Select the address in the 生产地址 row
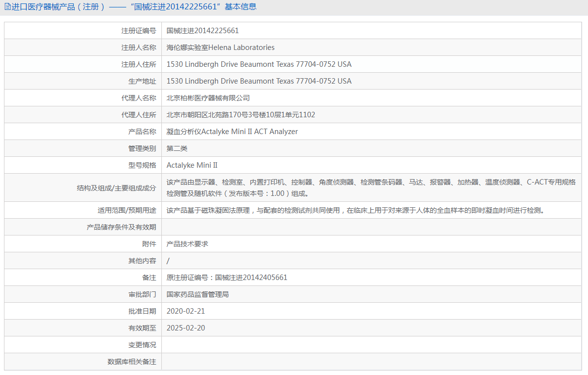Viewport: 588px width, 375px height. (x=259, y=81)
